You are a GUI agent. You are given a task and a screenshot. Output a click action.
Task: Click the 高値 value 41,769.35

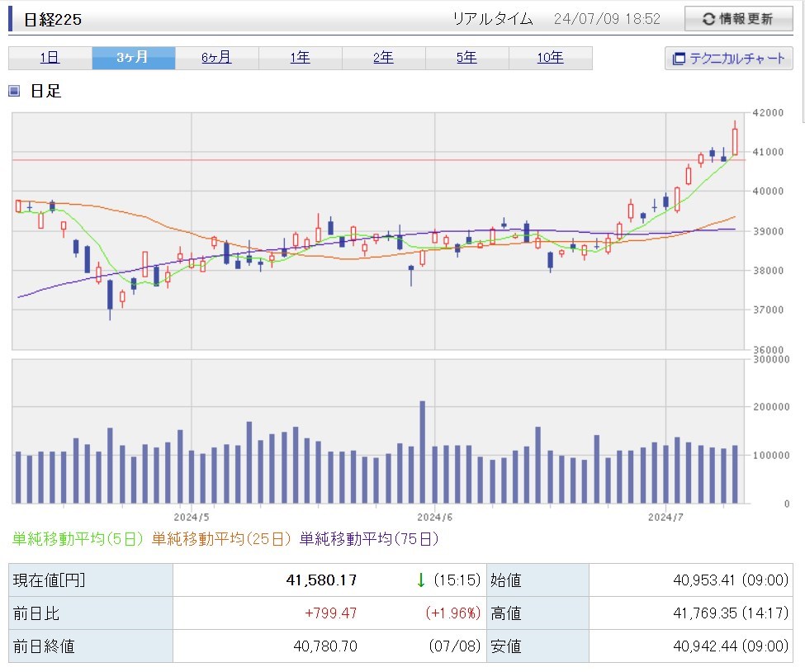703,613
